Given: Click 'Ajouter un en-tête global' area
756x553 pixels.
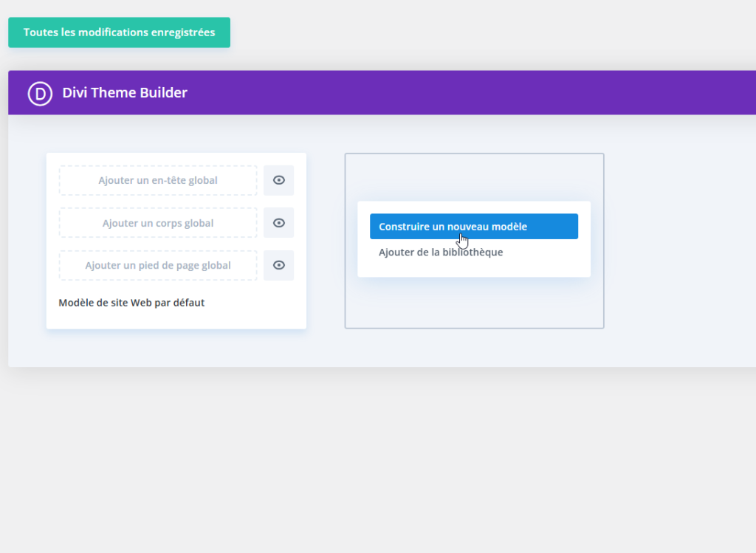Looking at the screenshot, I should pyautogui.click(x=158, y=180).
